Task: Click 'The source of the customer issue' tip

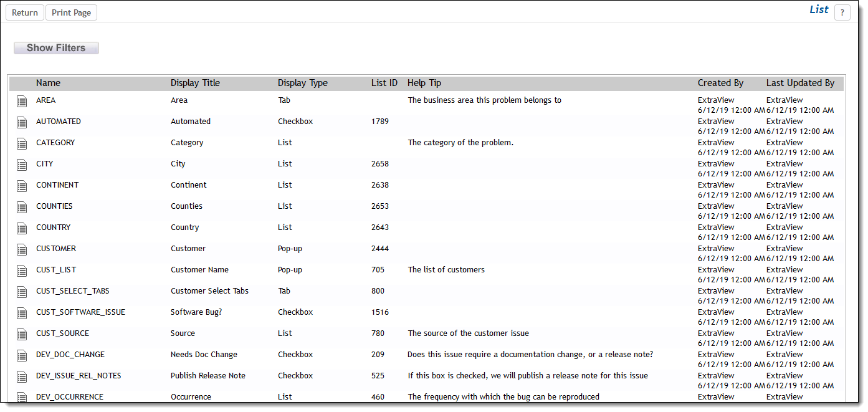Action: pyautogui.click(x=468, y=333)
